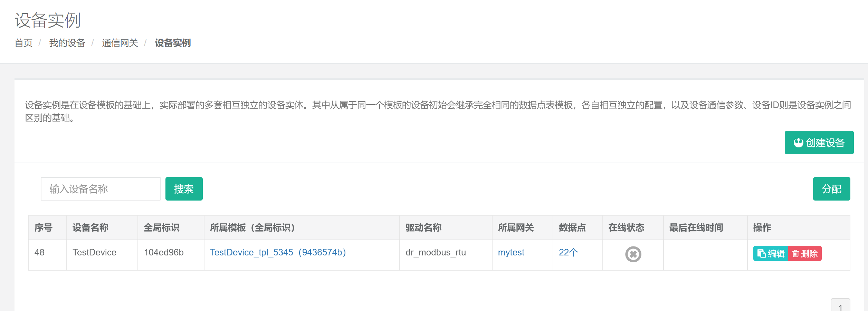
Task: Open 通信网关 breadcrumb link
Action: [120, 43]
